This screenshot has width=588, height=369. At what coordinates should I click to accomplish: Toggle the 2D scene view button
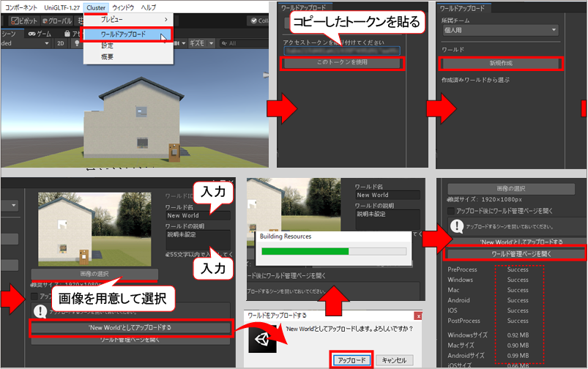tap(62, 43)
